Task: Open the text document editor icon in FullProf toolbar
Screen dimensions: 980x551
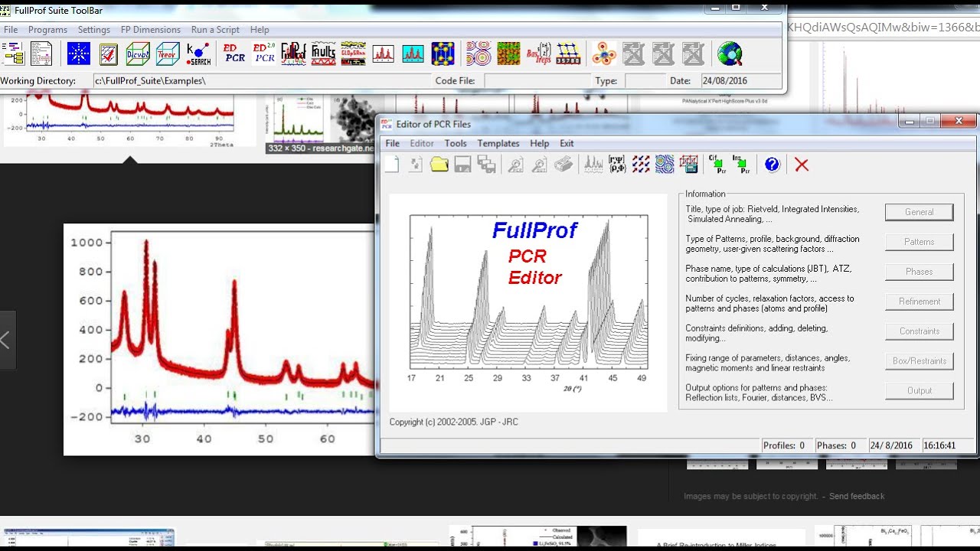Action: coord(41,54)
